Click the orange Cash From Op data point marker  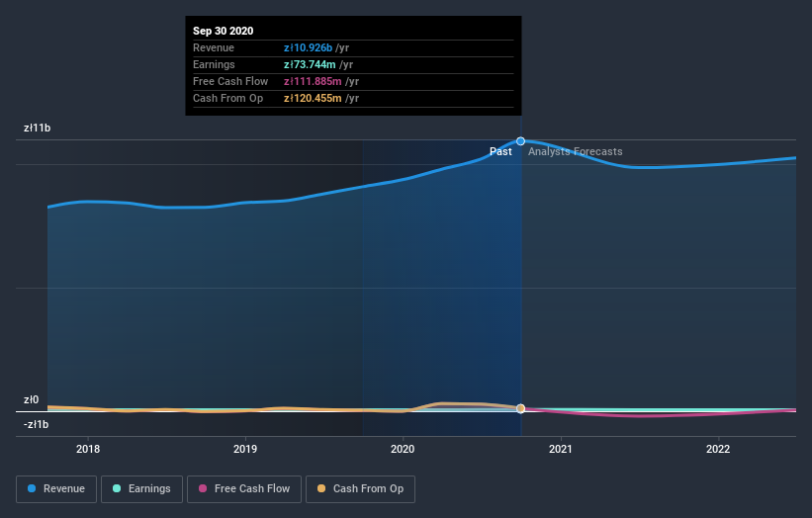[521, 409]
